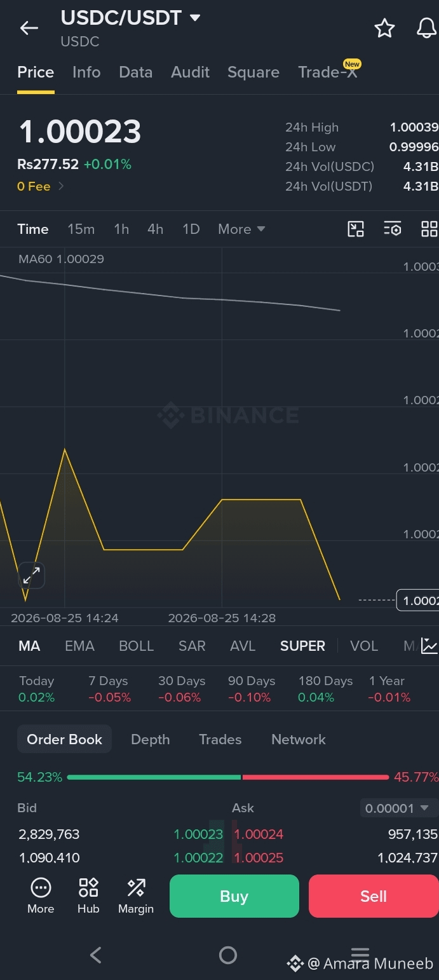Tap the green Buy button

point(234,896)
